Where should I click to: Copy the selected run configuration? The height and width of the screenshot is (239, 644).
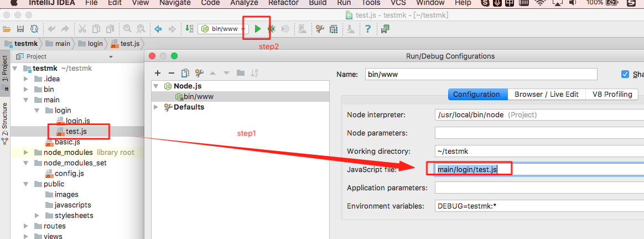coord(185,73)
